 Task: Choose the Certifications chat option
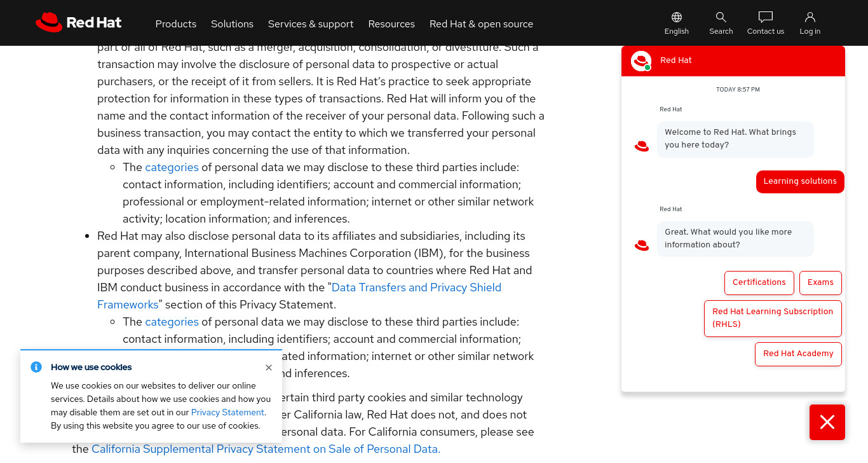pyautogui.click(x=759, y=282)
